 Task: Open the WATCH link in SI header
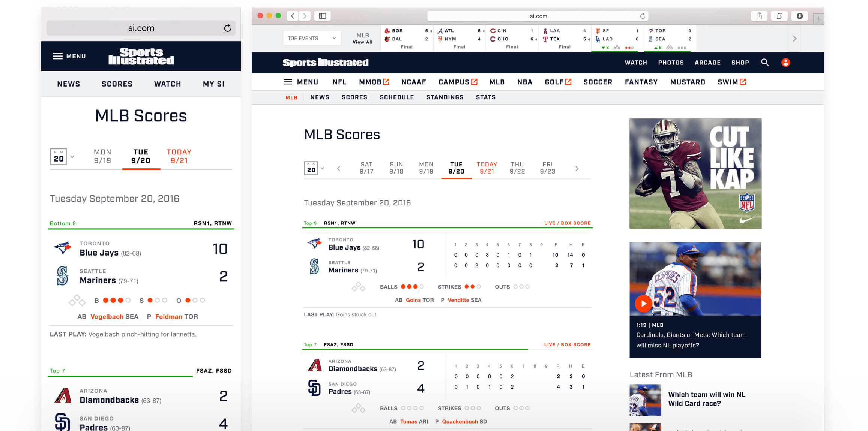click(636, 63)
